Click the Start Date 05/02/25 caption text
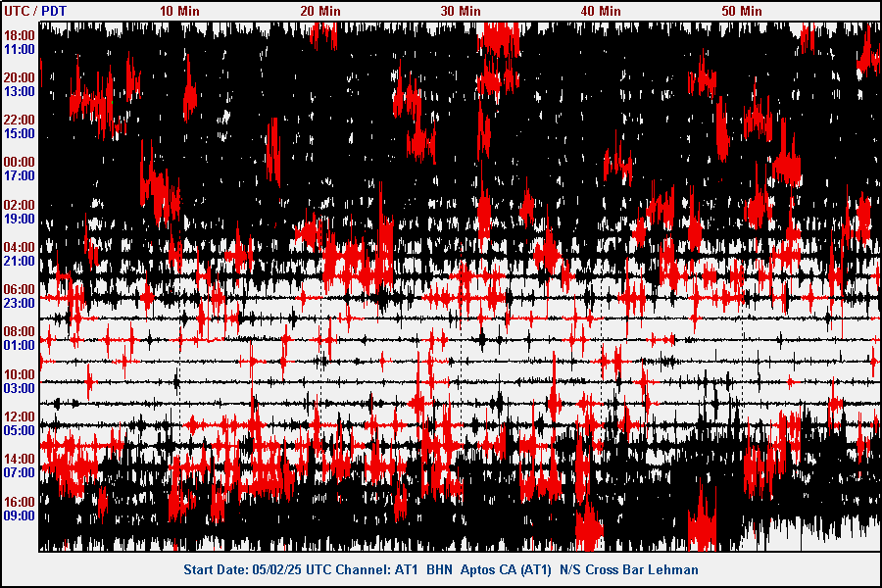The image size is (882, 588). tap(441, 569)
